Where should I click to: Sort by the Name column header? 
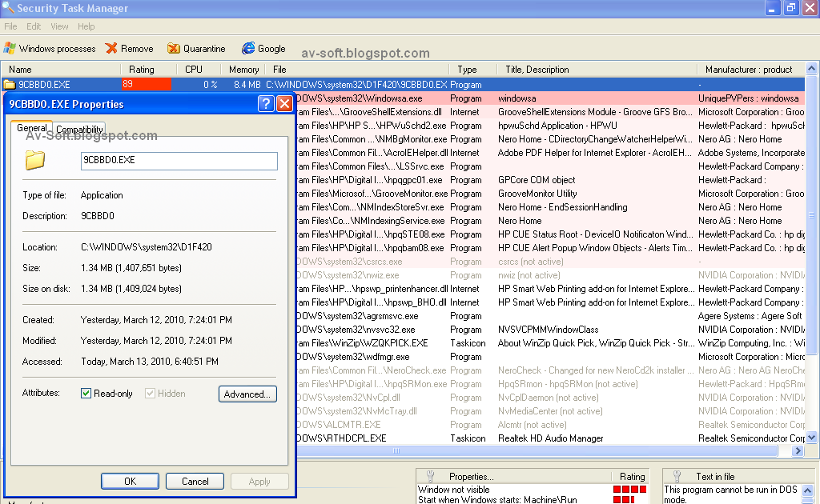61,70
